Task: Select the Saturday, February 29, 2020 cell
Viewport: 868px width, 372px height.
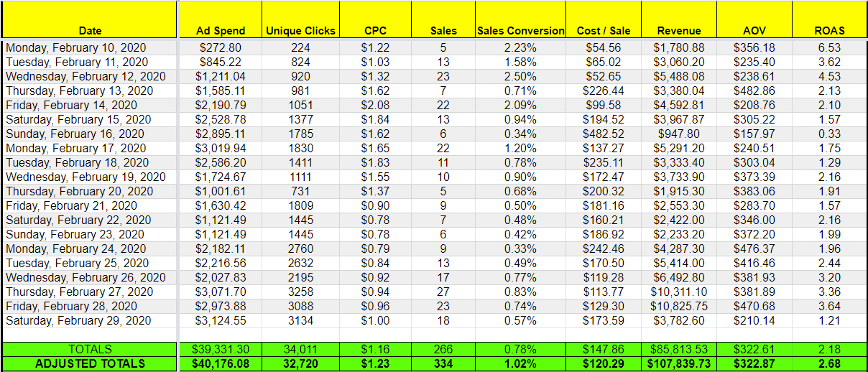Action: pyautogui.click(x=90, y=320)
